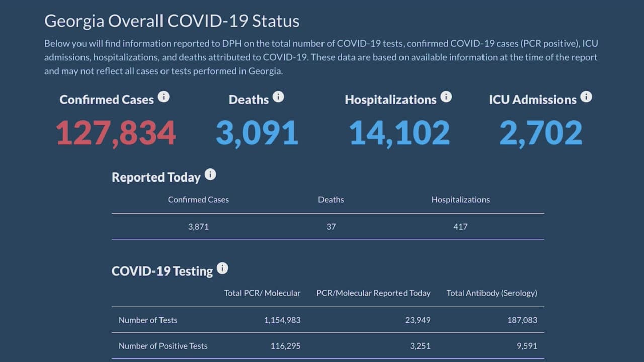Open the COVID-19 Testing info icon
This screenshot has height=362, width=644.
coord(222,268)
